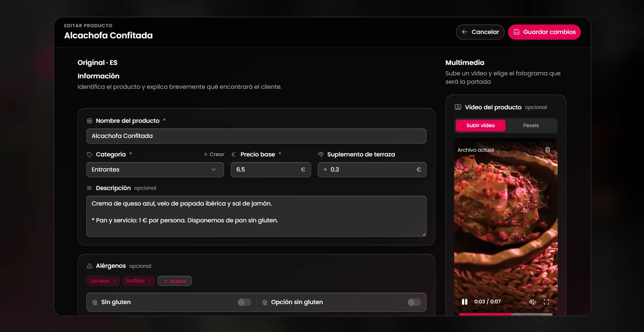Switch to the Pexels tab

pyautogui.click(x=531, y=125)
